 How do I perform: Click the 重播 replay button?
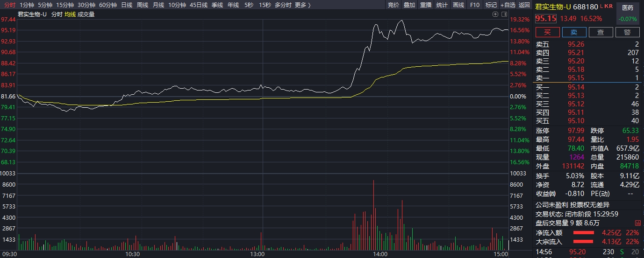tap(426, 5)
